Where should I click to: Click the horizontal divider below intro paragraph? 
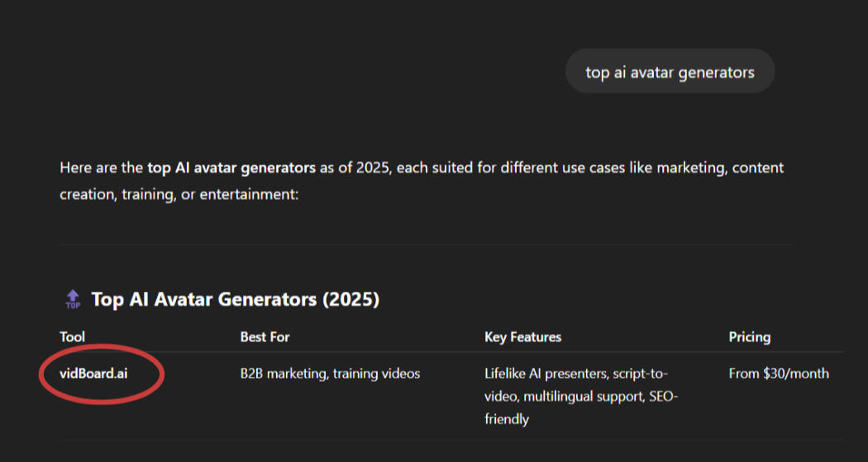(427, 245)
